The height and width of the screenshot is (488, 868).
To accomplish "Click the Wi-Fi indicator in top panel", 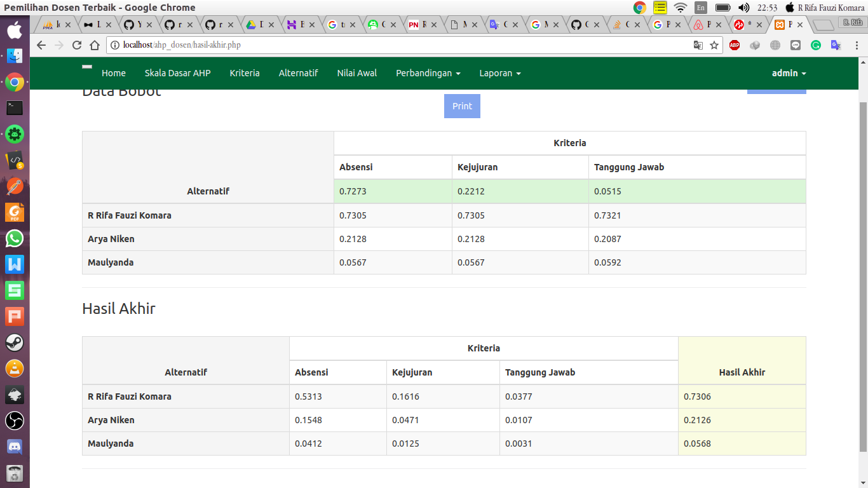I will click(681, 8).
